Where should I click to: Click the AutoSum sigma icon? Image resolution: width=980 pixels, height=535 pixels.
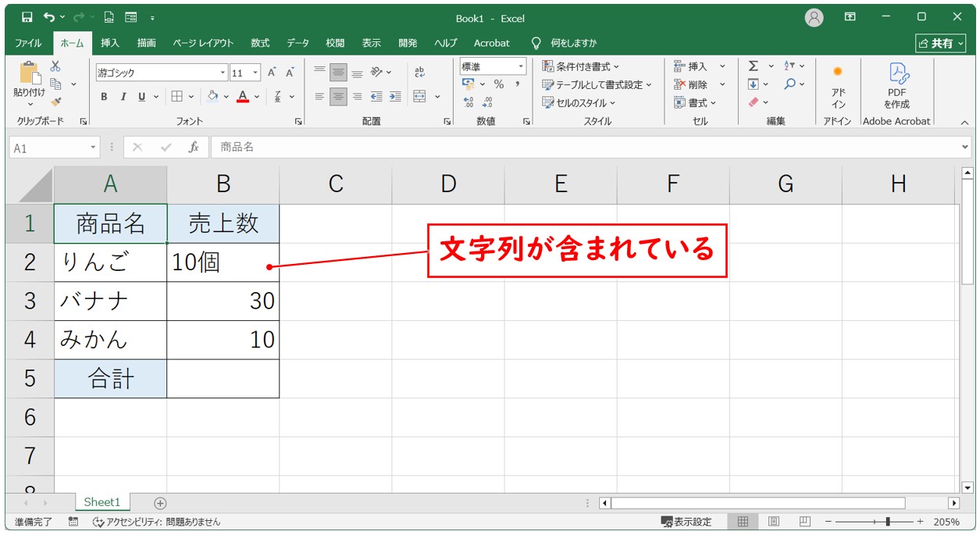coord(754,66)
